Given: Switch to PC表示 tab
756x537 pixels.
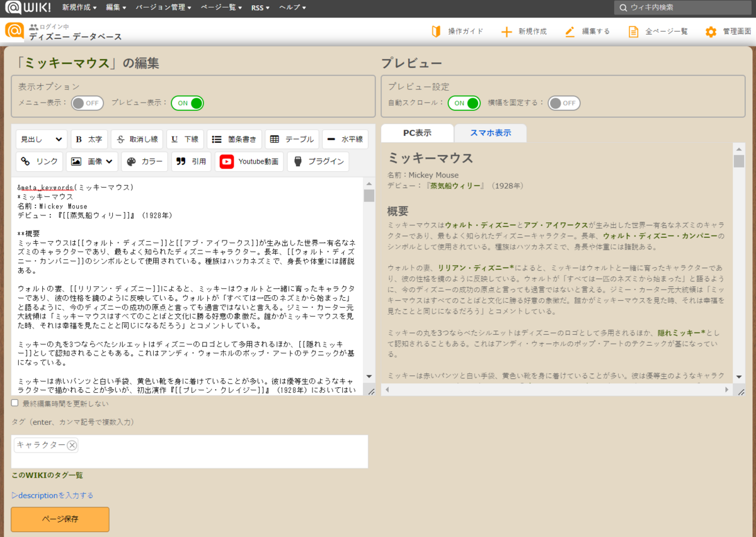Looking at the screenshot, I should pos(417,133).
